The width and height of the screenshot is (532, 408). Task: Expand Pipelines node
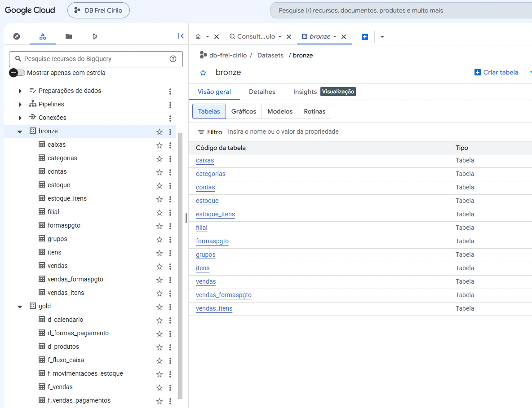pos(20,105)
